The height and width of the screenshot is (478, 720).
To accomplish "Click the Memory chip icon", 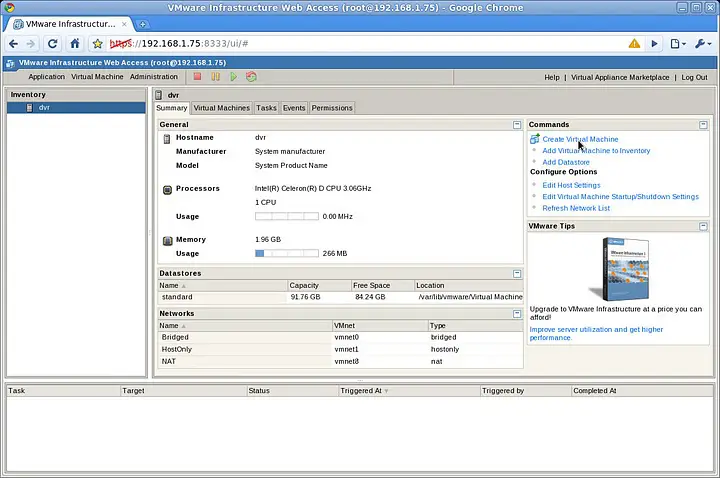I will [168, 240].
